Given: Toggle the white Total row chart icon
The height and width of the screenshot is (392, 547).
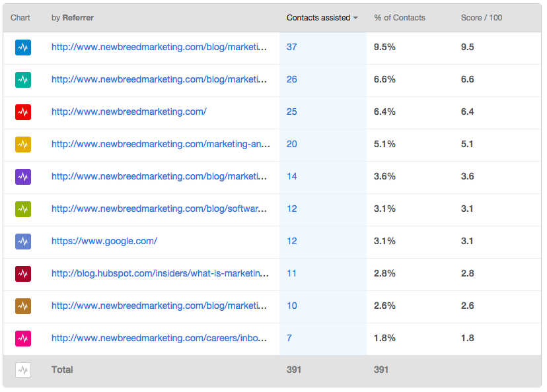Looking at the screenshot, I should click(x=23, y=370).
